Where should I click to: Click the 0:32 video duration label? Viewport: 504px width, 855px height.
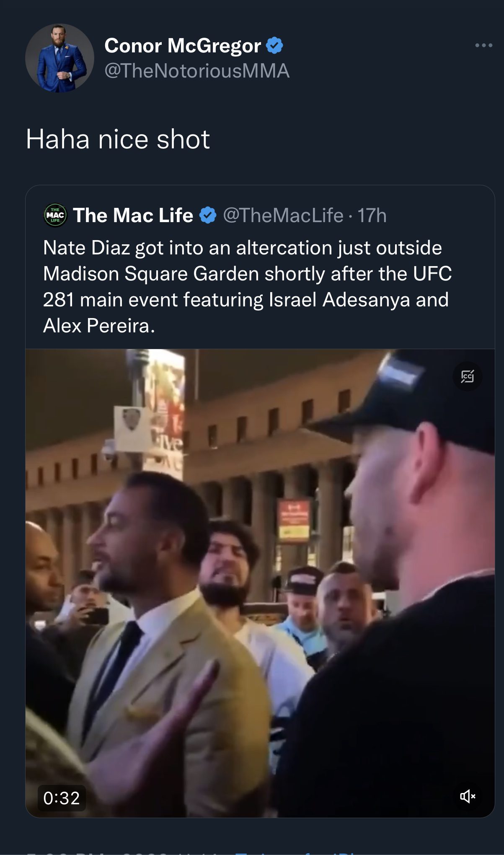pyautogui.click(x=62, y=798)
